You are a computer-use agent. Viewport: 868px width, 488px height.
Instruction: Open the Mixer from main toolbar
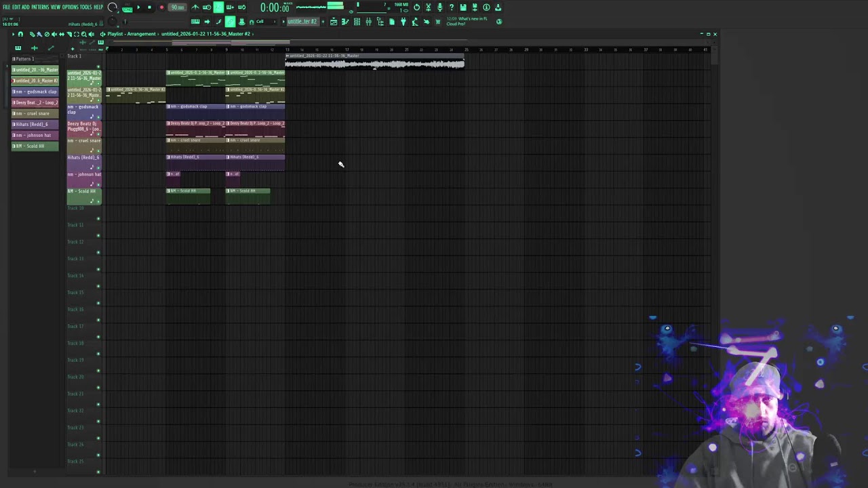(x=368, y=22)
